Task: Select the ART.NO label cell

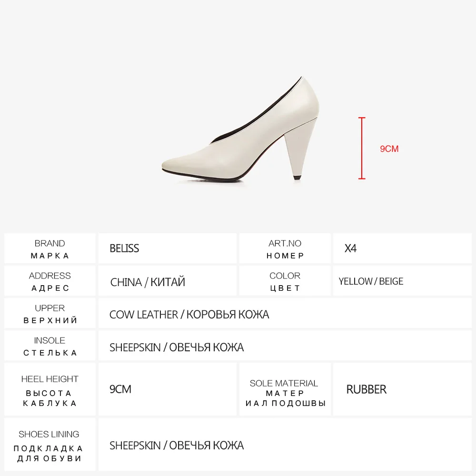Action: pyautogui.click(x=285, y=248)
